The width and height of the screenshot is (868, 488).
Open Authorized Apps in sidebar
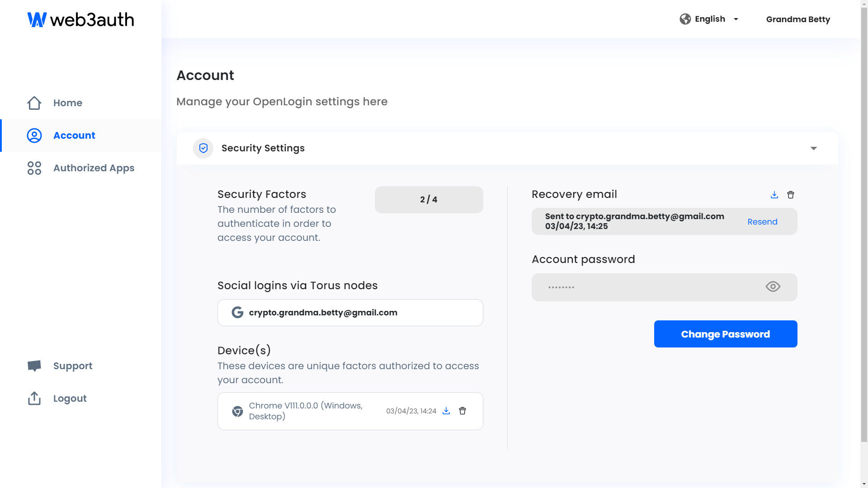pyautogui.click(x=80, y=168)
